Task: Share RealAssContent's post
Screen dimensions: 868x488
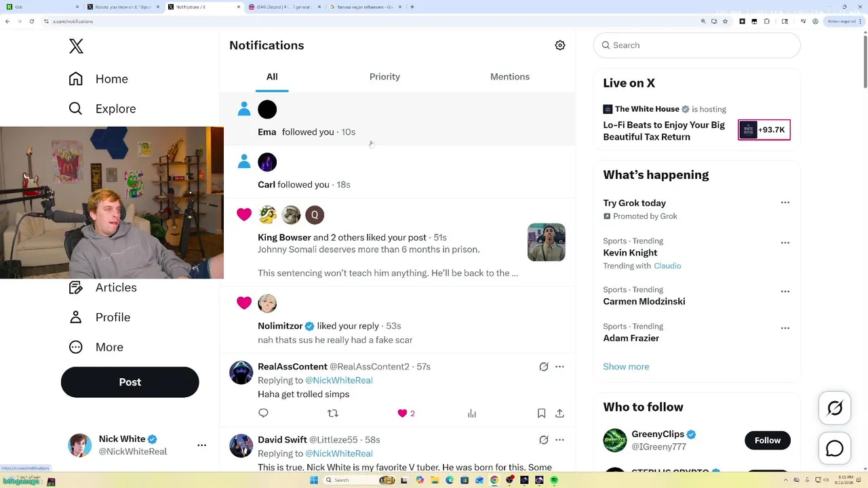Action: [559, 413]
